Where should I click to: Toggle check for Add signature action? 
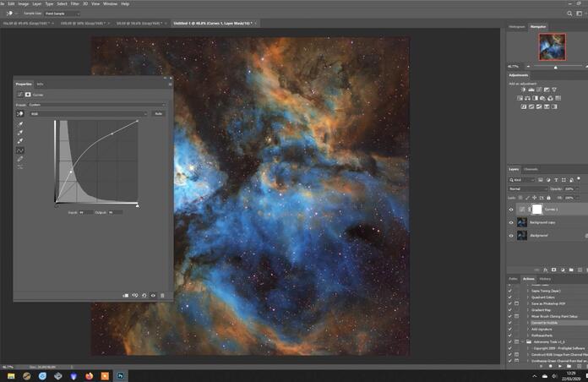click(x=509, y=329)
